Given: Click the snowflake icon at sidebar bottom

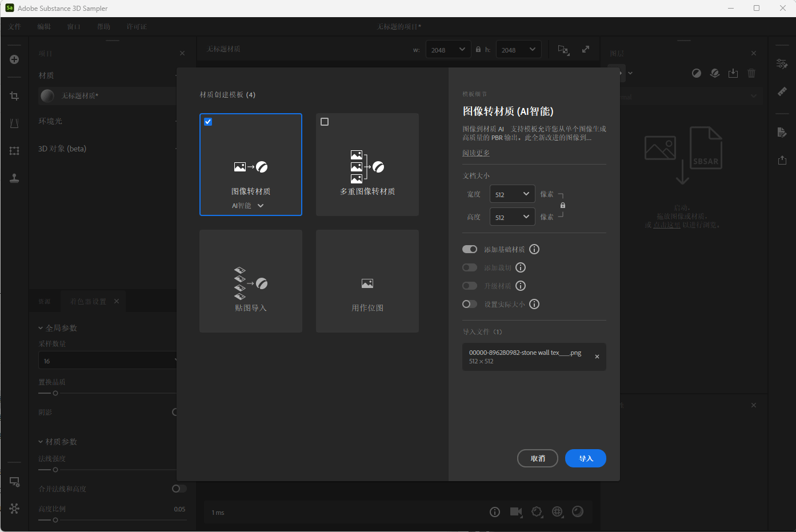Looking at the screenshot, I should click(14, 509).
